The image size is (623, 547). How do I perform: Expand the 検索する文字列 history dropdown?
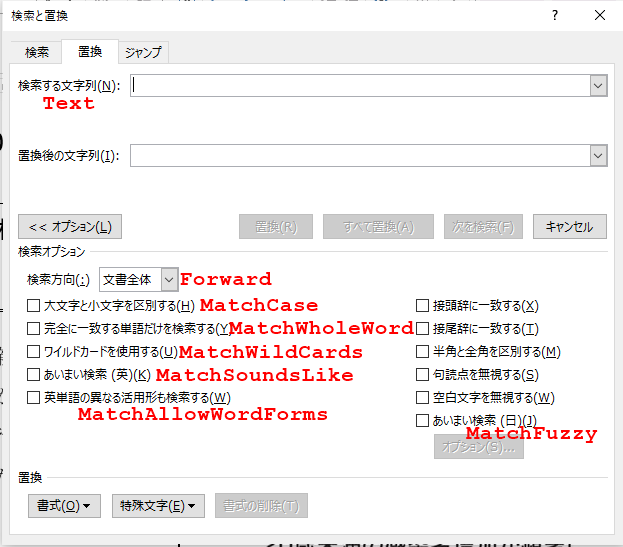pyautogui.click(x=598, y=85)
